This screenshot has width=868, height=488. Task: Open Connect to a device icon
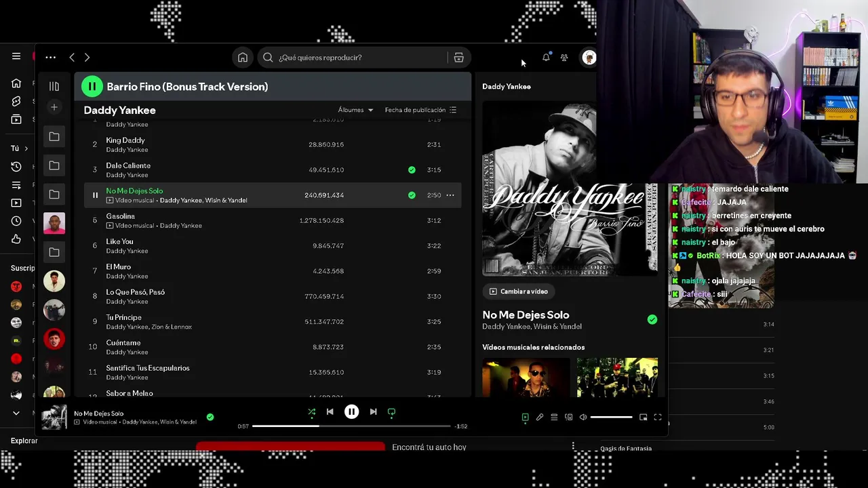(x=569, y=418)
